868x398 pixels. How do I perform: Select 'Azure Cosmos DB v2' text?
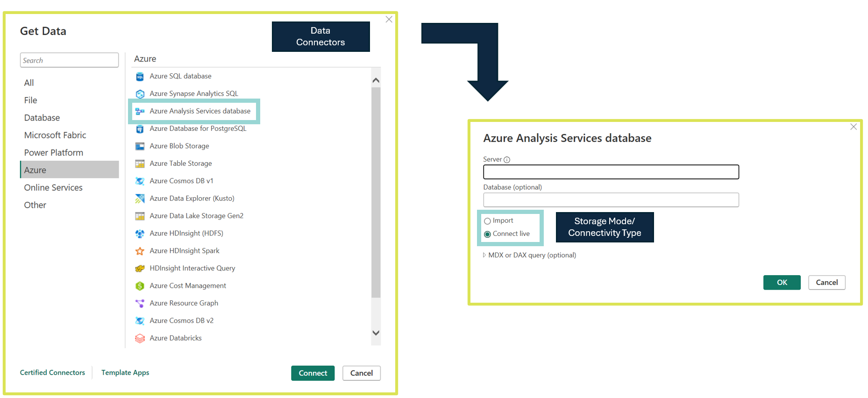(182, 321)
